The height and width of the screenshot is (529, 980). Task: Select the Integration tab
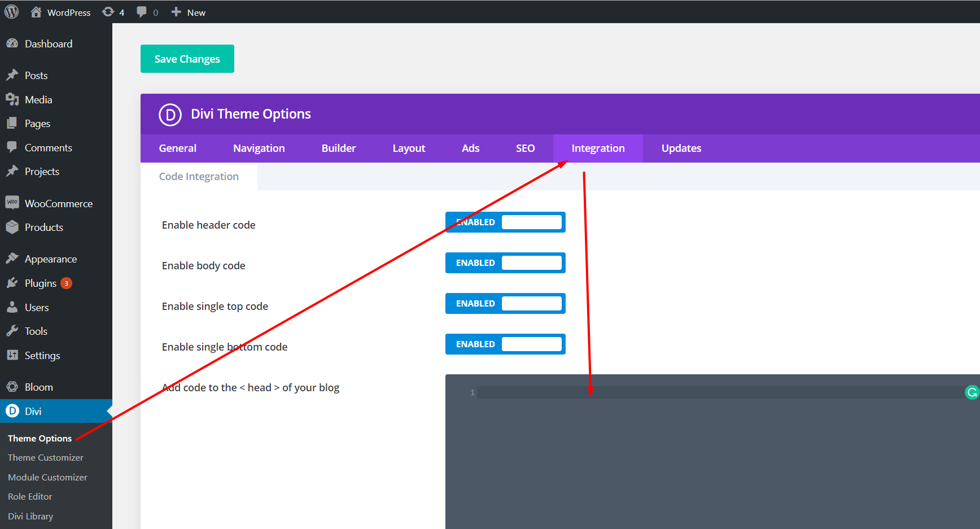[x=598, y=148]
